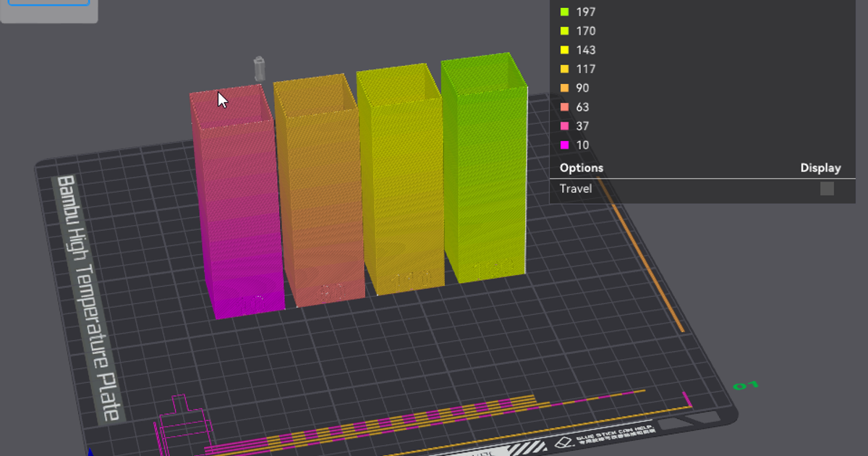Click the green 01 plate number
The width and height of the screenshot is (868, 456).
(x=744, y=385)
